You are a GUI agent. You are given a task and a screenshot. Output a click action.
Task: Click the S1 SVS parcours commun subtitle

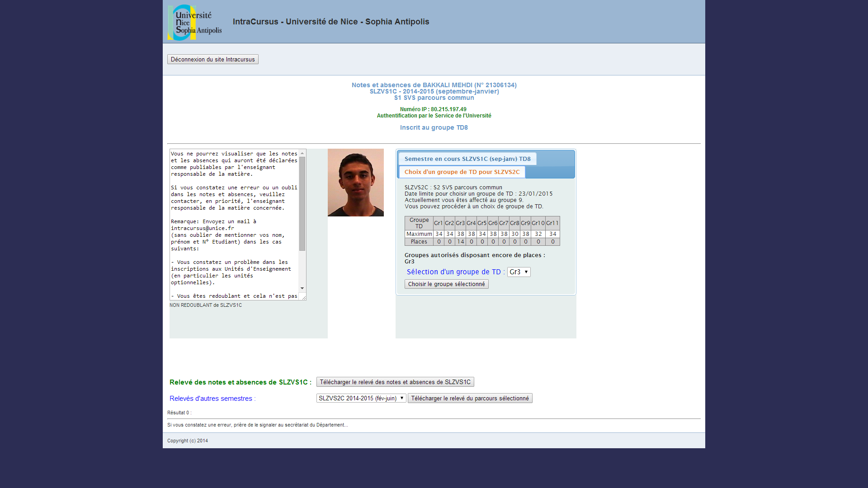pyautogui.click(x=434, y=98)
